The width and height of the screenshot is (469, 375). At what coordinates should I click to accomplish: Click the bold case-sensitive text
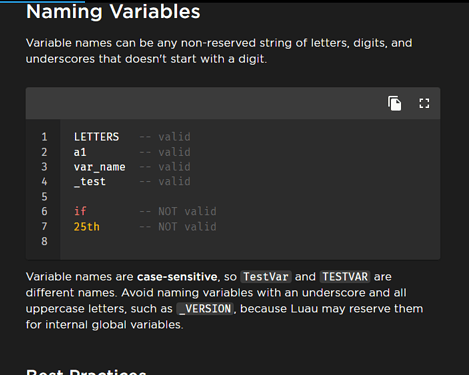click(177, 277)
